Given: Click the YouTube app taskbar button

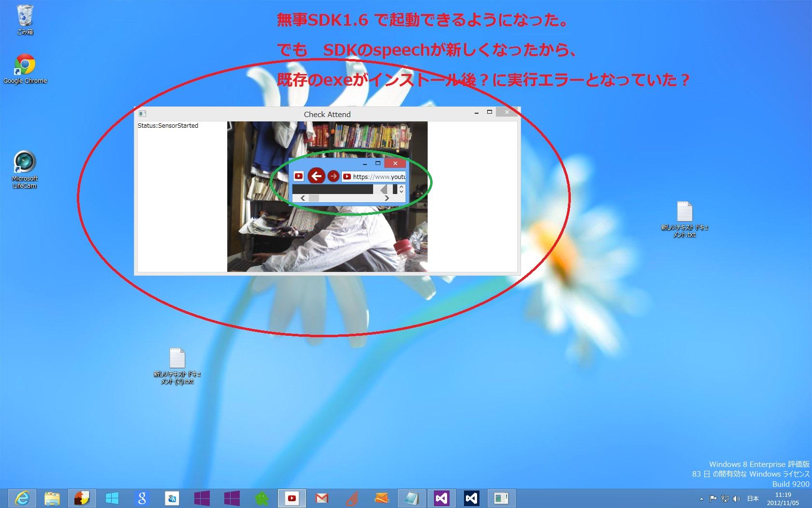Looking at the screenshot, I should tap(292, 498).
